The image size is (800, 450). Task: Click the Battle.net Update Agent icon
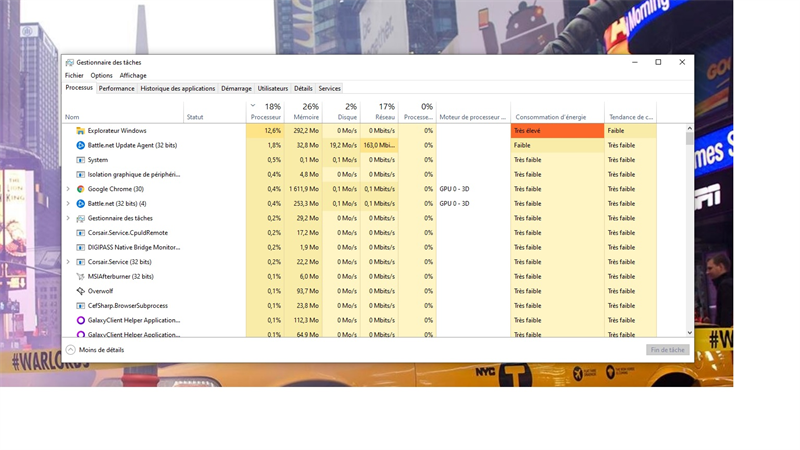point(80,145)
